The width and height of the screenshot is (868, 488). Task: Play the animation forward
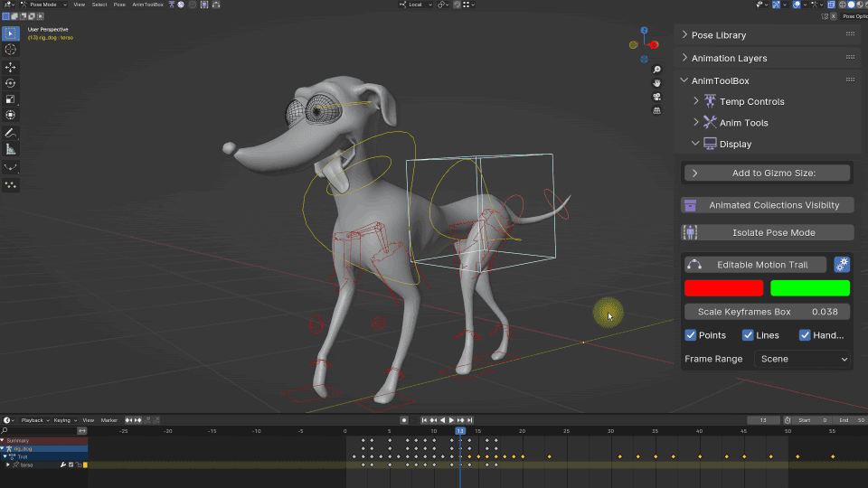(x=451, y=420)
